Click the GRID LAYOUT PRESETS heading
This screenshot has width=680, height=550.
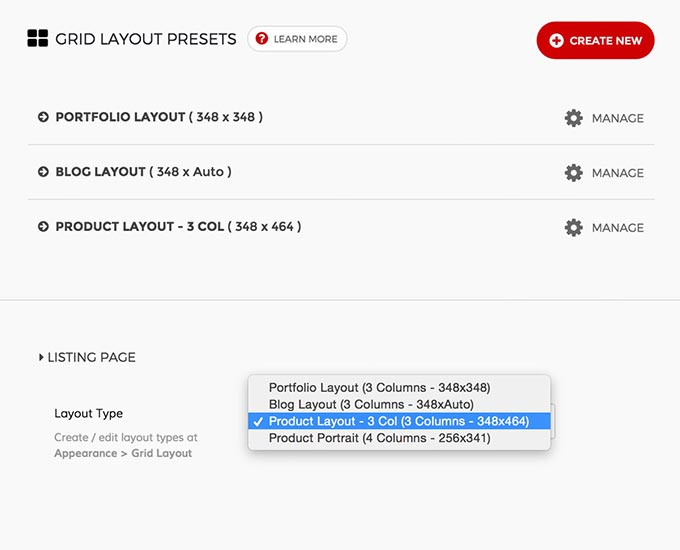pyautogui.click(x=146, y=39)
